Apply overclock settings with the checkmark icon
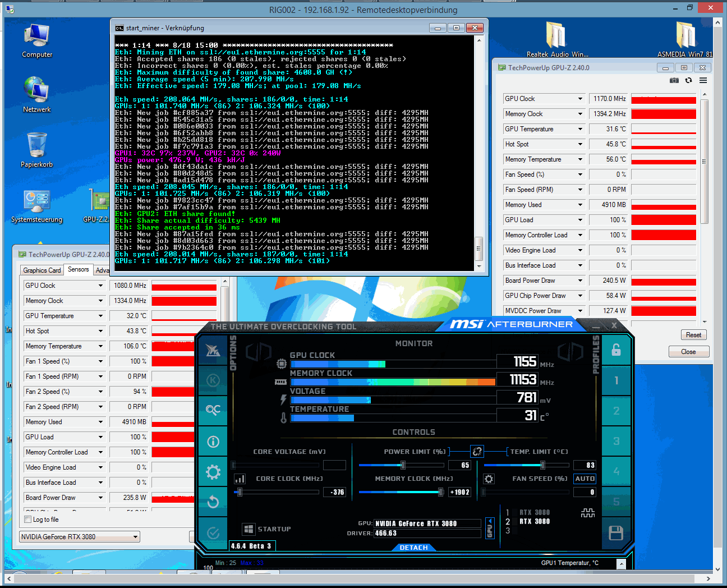Image resolution: width=727 pixels, height=588 pixels. (x=213, y=532)
